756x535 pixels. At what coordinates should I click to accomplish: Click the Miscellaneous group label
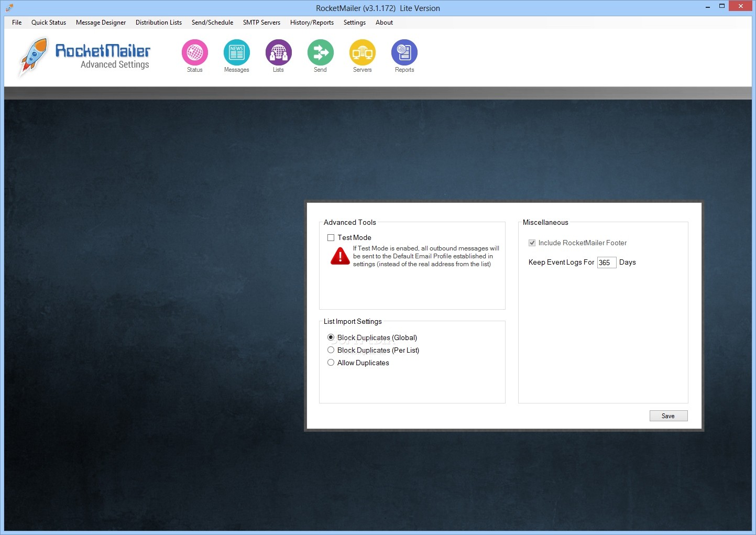545,222
